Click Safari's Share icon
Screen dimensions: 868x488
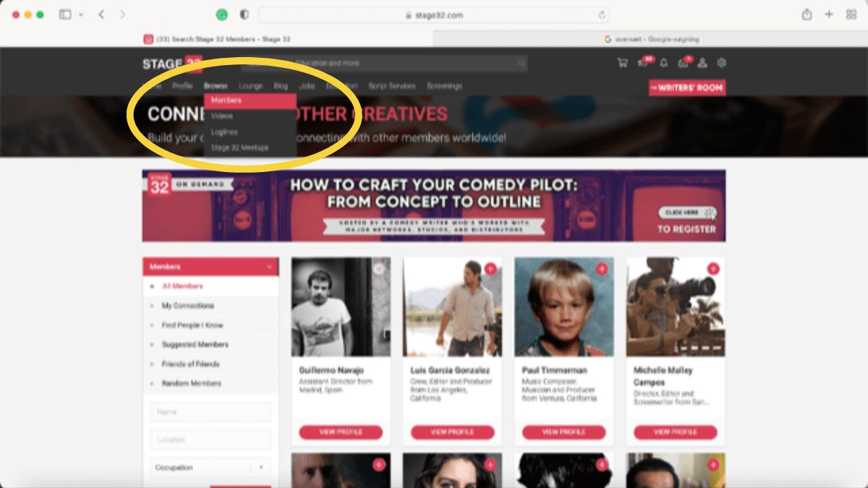point(807,14)
